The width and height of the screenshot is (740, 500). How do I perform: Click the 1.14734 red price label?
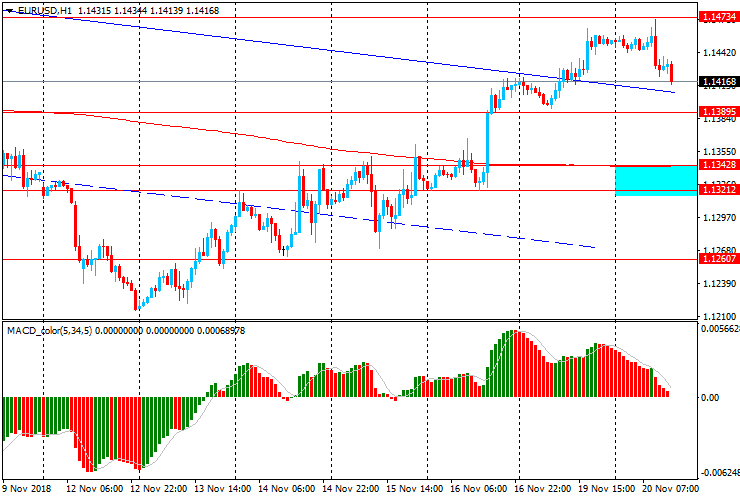(x=719, y=17)
